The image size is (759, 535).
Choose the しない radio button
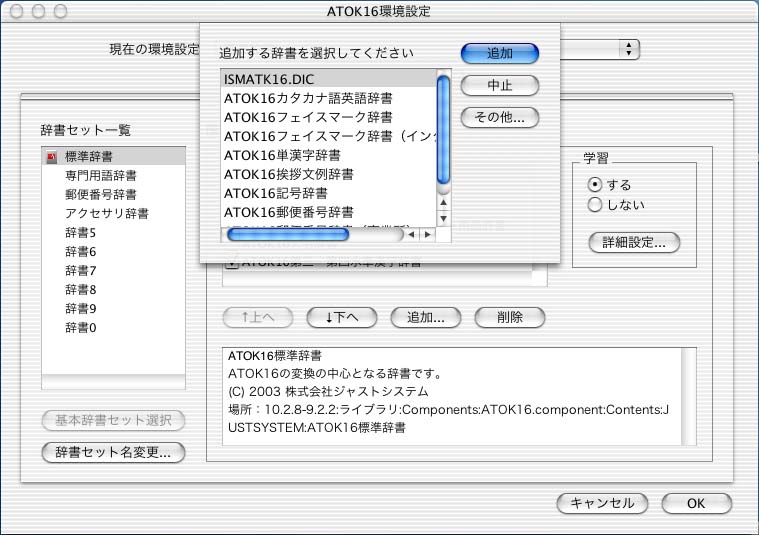(594, 205)
